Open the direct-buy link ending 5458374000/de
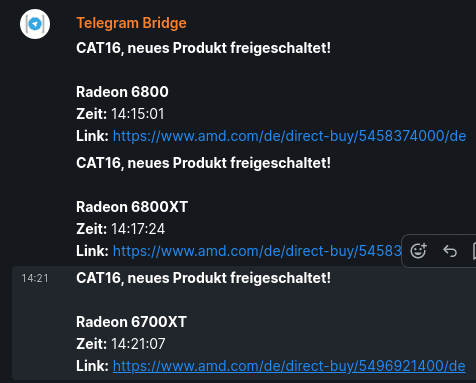The height and width of the screenshot is (383, 476). pos(289,136)
